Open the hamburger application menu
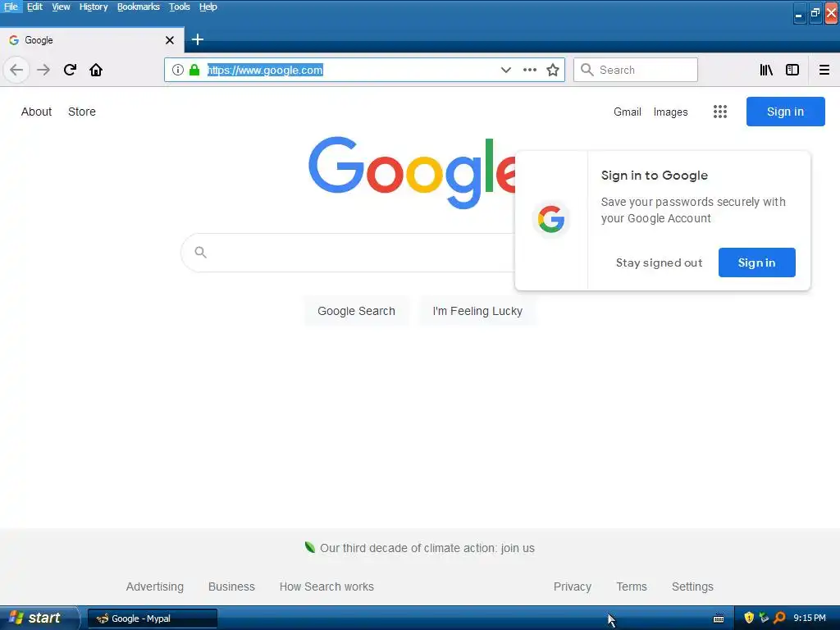Viewport: 840px width, 630px height. tap(824, 71)
